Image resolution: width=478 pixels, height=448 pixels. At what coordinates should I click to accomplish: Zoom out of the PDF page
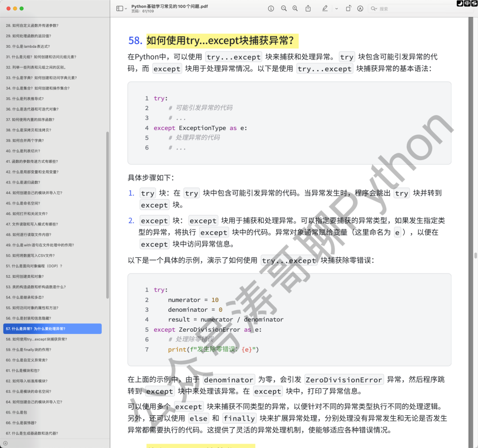tap(284, 8)
